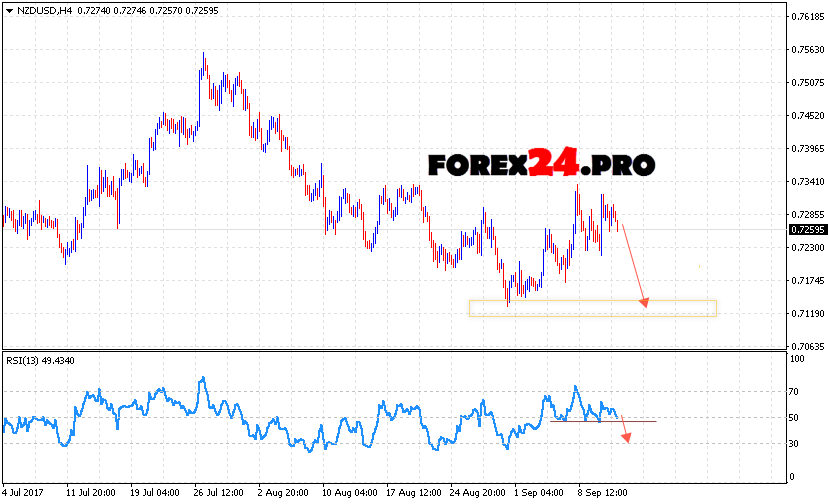Click the red down arrow in RSI panel
This screenshot has width=829, height=504.
pos(625,429)
